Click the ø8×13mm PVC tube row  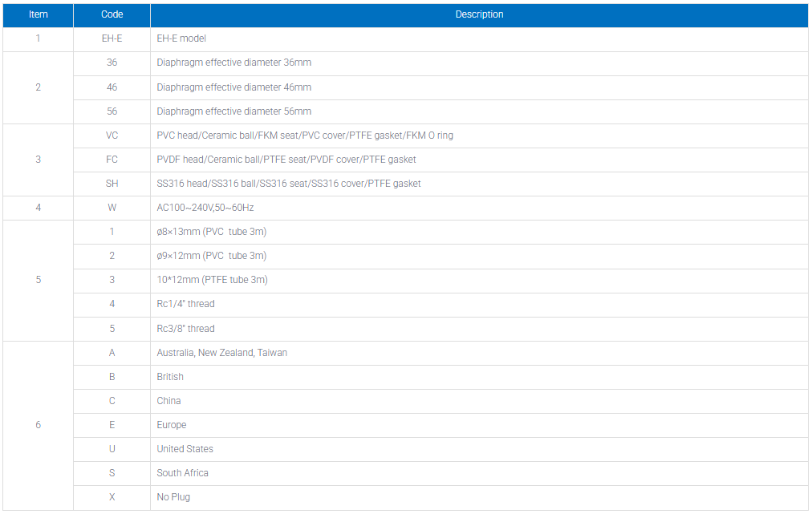point(441,232)
